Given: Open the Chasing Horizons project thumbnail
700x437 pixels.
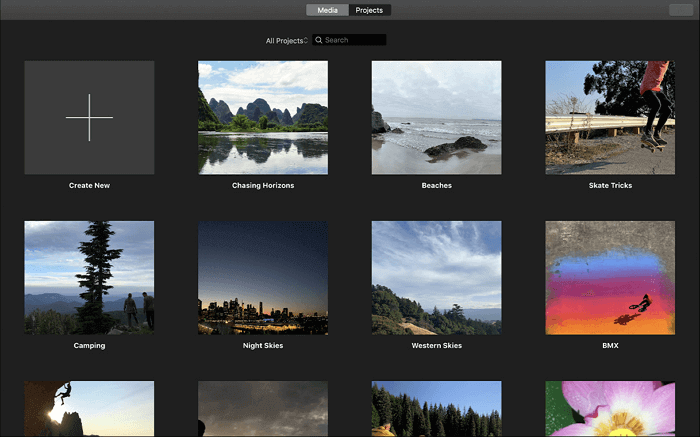Looking at the screenshot, I should [262, 117].
